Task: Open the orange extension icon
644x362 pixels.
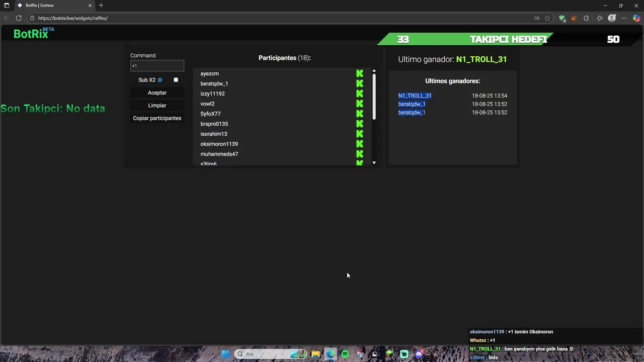Action: coord(574,18)
